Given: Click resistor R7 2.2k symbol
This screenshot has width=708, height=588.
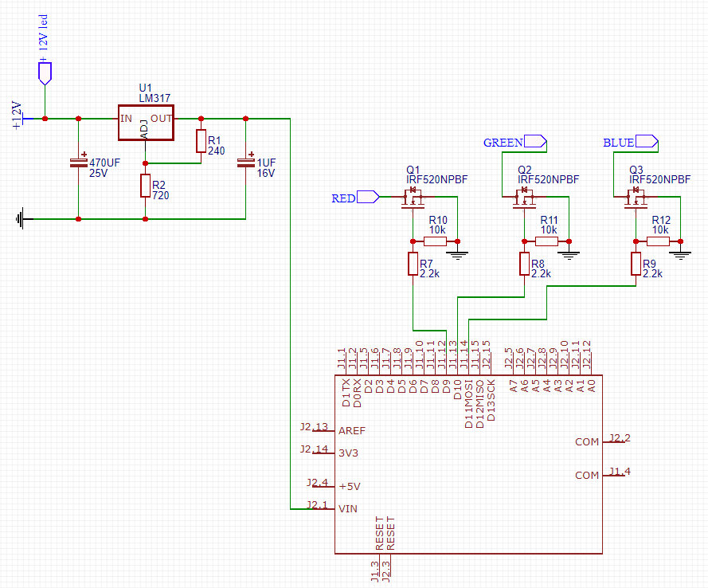Looking at the screenshot, I should (413, 264).
